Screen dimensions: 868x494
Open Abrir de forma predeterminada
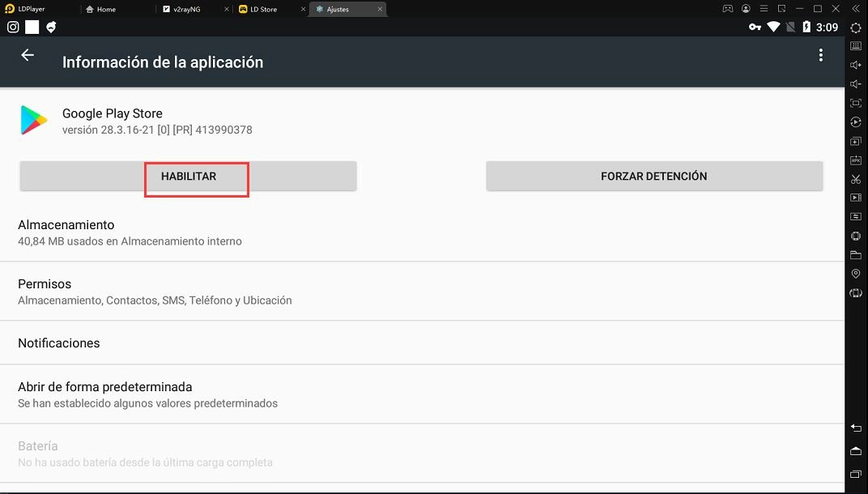click(x=423, y=394)
